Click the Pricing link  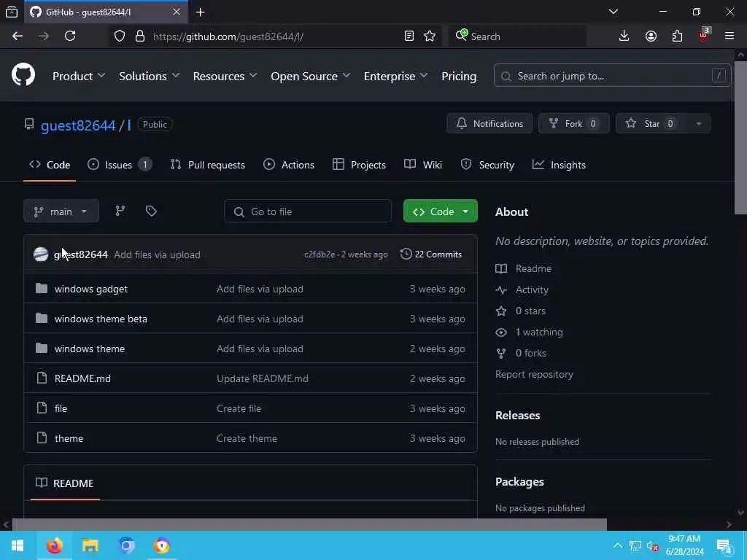point(459,76)
